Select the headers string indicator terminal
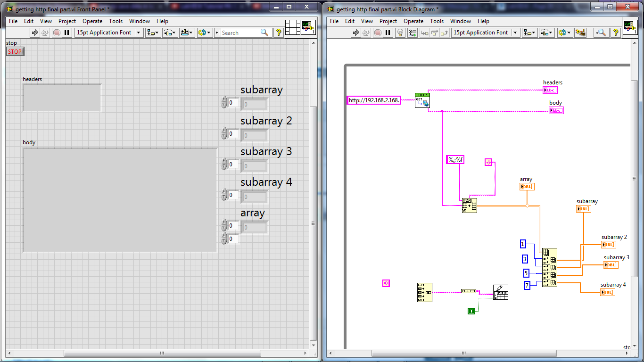This screenshot has width=644, height=362. (x=550, y=90)
